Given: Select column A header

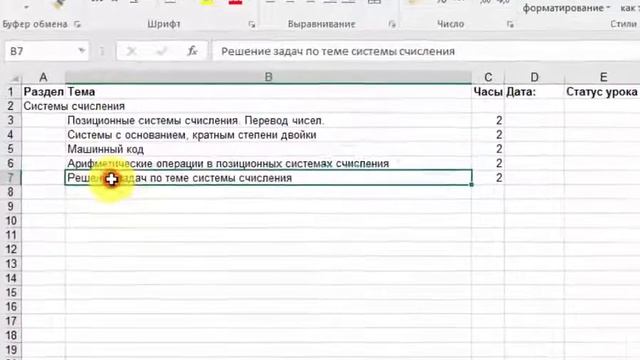Looking at the screenshot, I should [x=43, y=77].
